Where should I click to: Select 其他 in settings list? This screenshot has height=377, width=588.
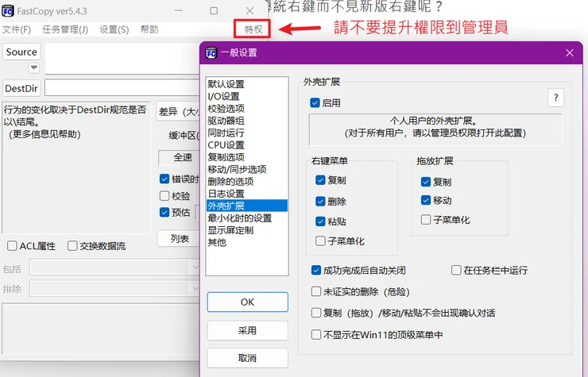[x=247, y=242]
